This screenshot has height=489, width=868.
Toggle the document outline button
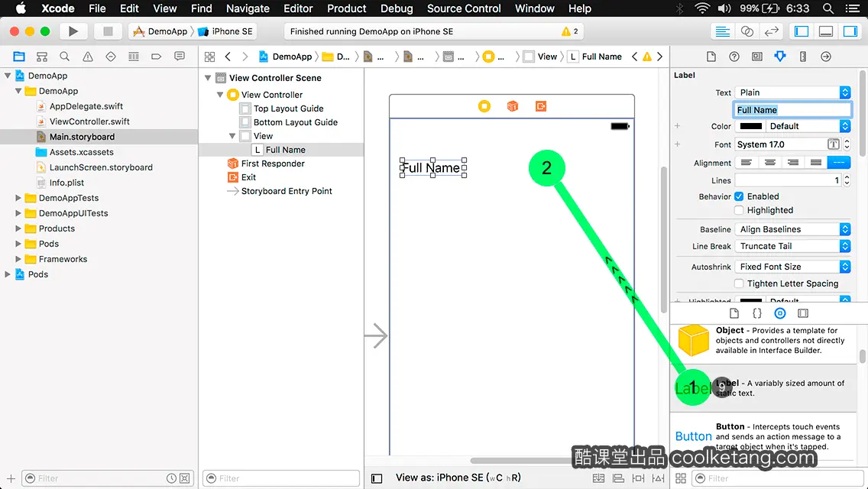pos(377,478)
